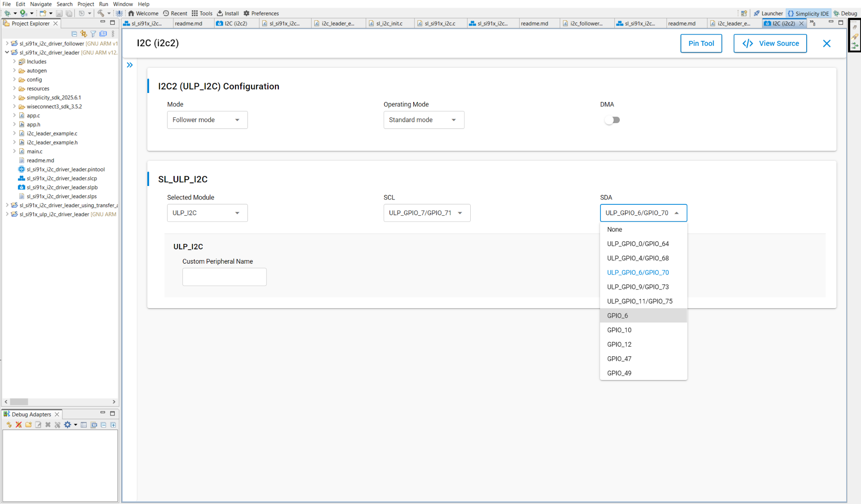Click the filter funnel icon in Project Explorer

click(x=93, y=34)
